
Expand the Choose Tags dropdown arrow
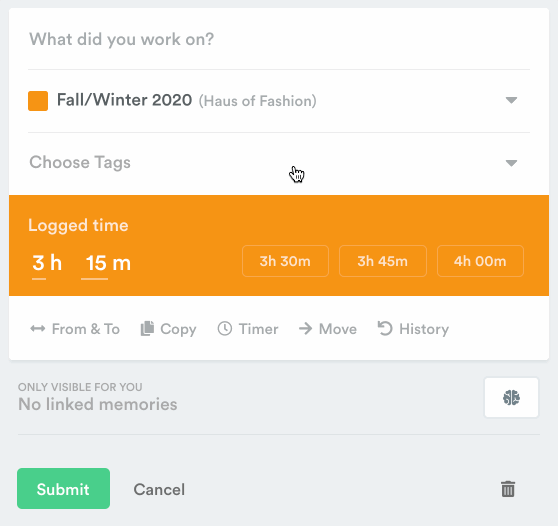511,163
